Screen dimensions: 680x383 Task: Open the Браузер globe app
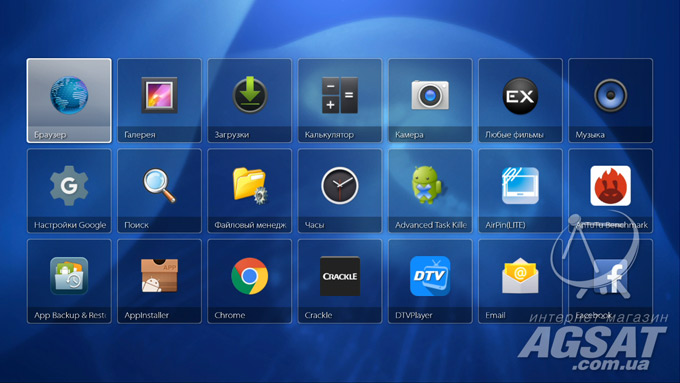69,101
